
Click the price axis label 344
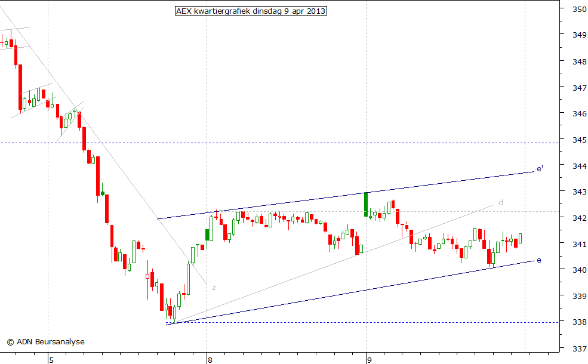coord(579,166)
